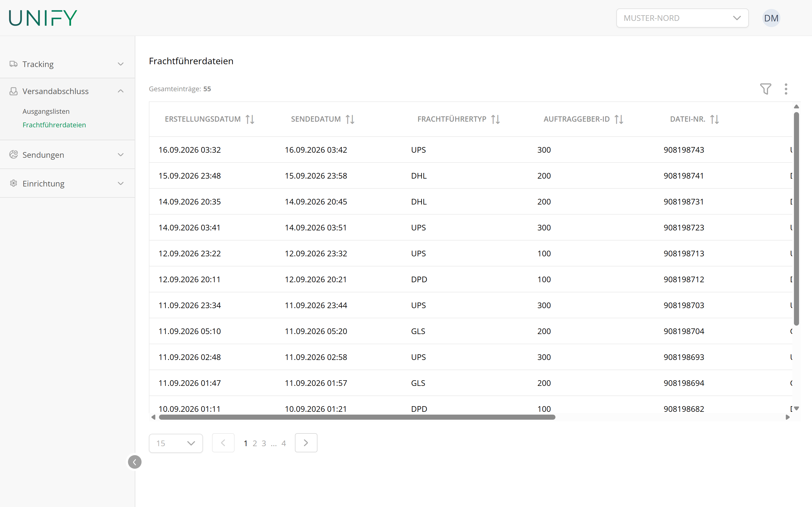Viewport: 812px width, 507px height.
Task: Go to next page with arrow button
Action: [x=306, y=443]
